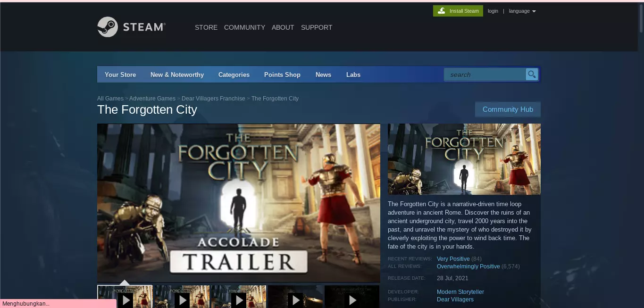The height and width of the screenshot is (308, 644).
Task: Expand the Categories menu
Action: [234, 75]
